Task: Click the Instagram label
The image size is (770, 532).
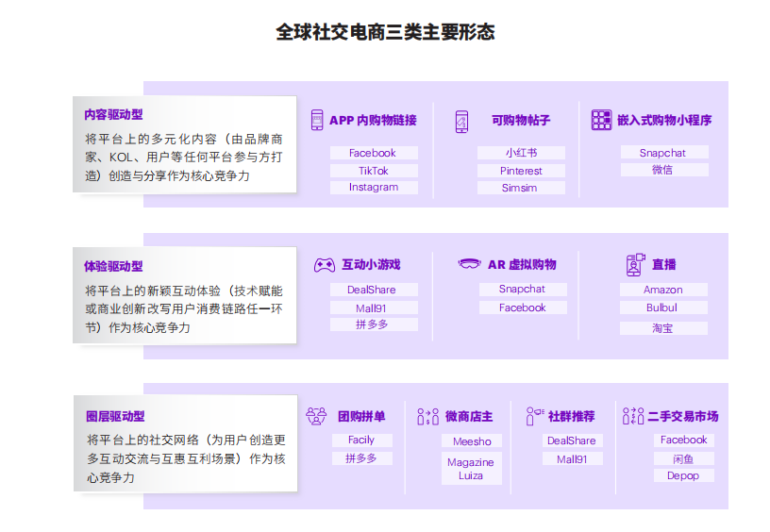Action: click(374, 188)
